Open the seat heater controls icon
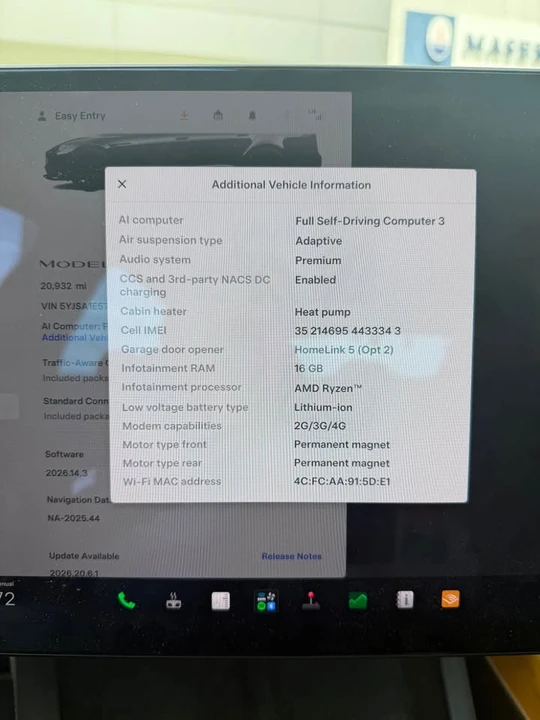The width and height of the screenshot is (540, 720). (174, 601)
